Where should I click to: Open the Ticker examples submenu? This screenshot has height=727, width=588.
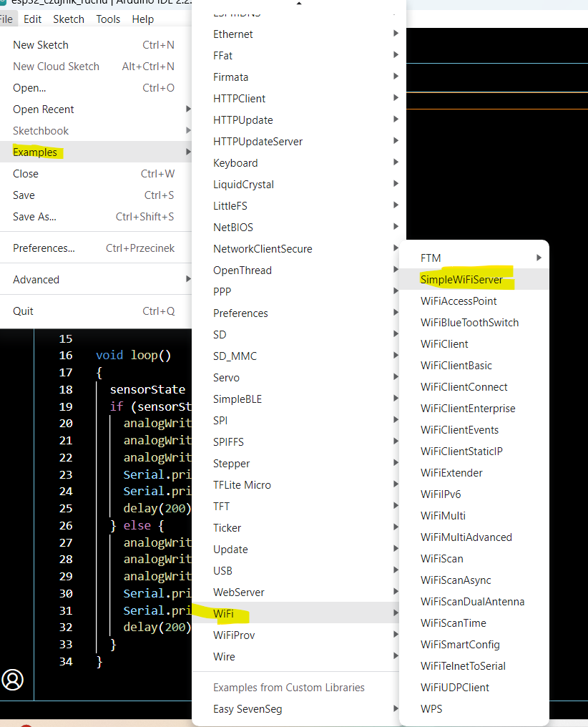tap(297, 527)
